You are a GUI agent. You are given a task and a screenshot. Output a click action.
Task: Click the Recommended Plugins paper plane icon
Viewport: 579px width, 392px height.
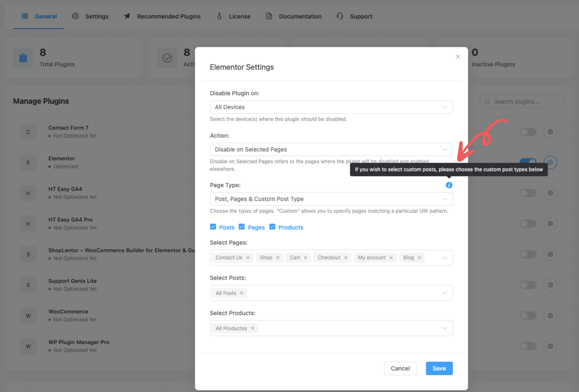click(x=127, y=16)
